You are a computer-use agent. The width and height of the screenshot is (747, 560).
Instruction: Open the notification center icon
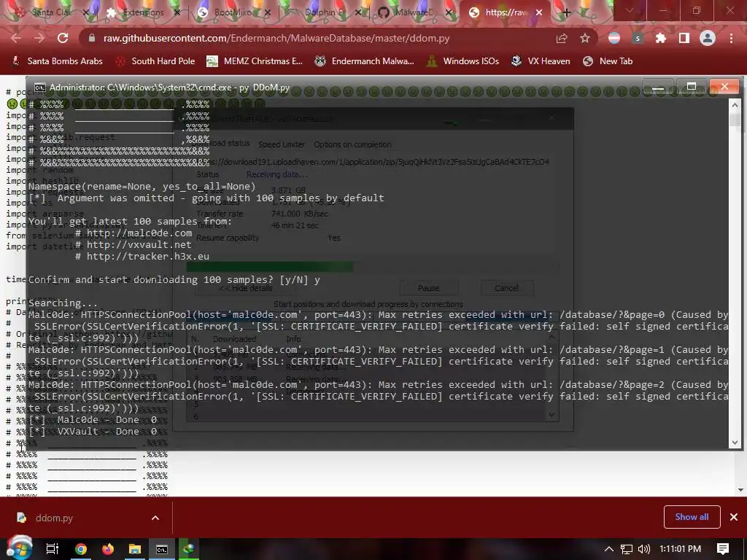click(x=723, y=549)
